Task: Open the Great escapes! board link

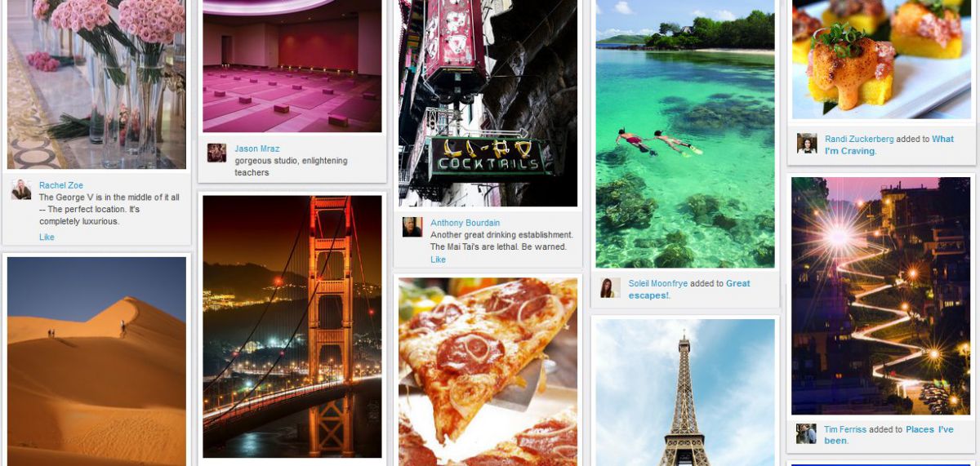Action: pos(689,289)
